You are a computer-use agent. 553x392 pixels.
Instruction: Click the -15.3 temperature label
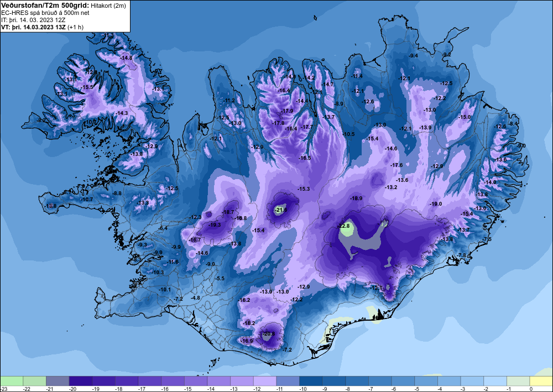coord(304,189)
